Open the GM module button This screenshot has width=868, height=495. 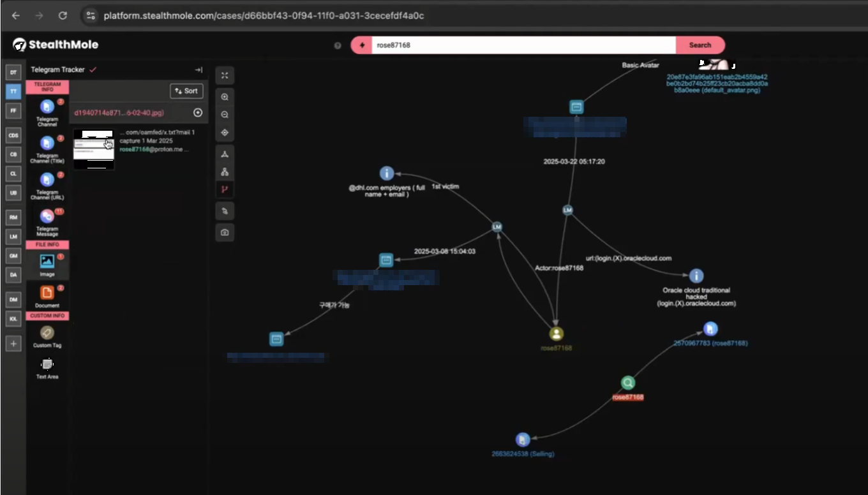pos(13,256)
